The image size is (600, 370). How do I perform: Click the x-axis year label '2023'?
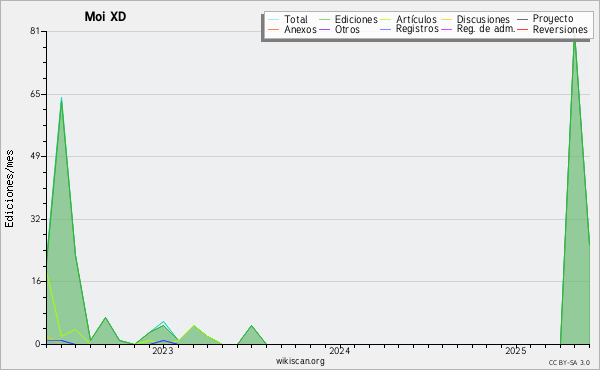click(163, 350)
